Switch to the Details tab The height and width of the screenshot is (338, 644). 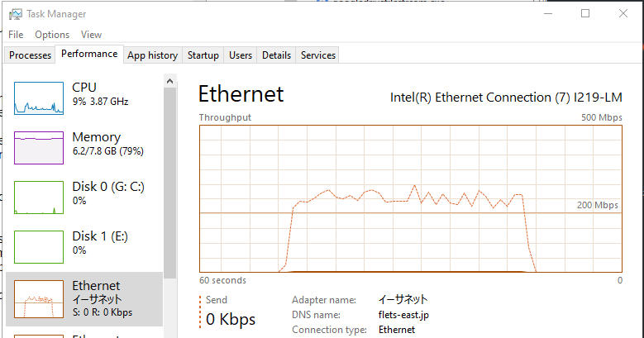click(x=276, y=55)
